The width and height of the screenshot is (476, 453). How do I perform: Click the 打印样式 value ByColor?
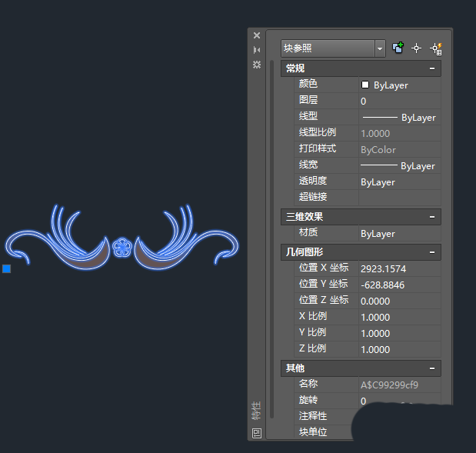click(x=400, y=150)
